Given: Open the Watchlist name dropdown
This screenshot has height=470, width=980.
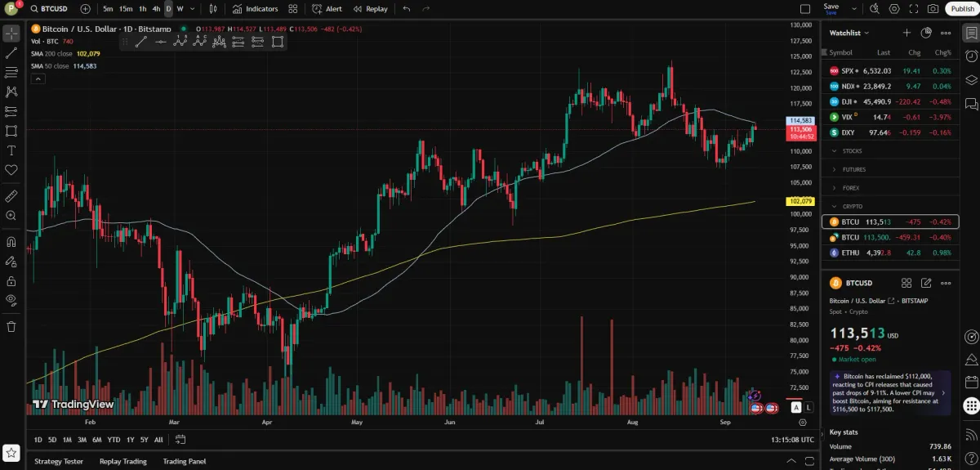Looking at the screenshot, I should tap(849, 33).
